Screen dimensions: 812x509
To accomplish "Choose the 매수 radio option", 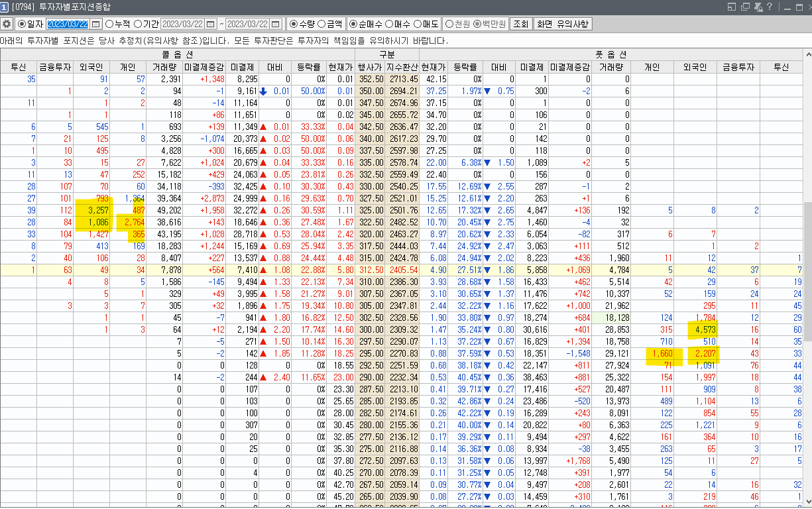I will 389,24.
